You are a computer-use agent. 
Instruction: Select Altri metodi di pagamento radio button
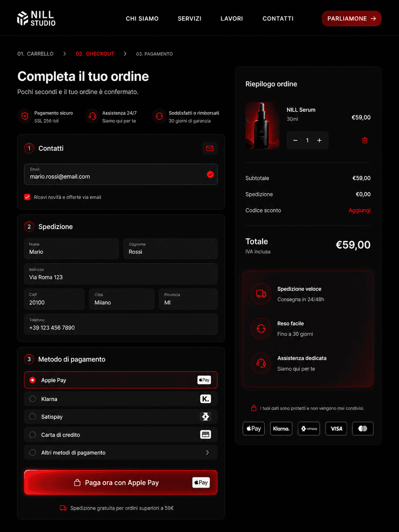[x=33, y=453]
